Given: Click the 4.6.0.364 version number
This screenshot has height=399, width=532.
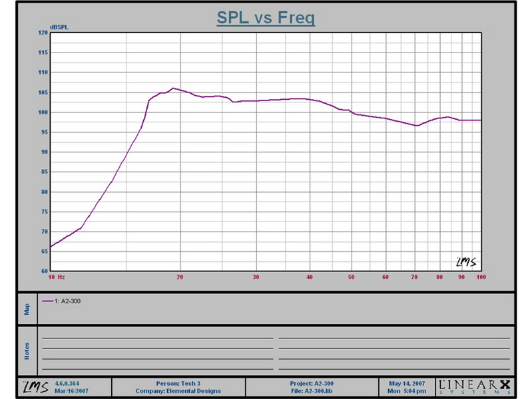Looking at the screenshot, I should point(67,383).
